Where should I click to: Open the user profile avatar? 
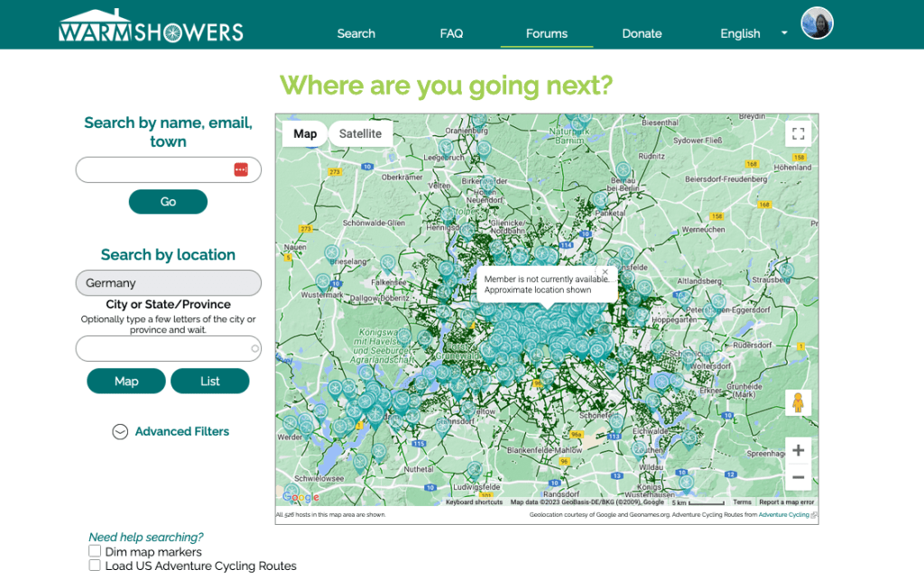[x=817, y=23]
